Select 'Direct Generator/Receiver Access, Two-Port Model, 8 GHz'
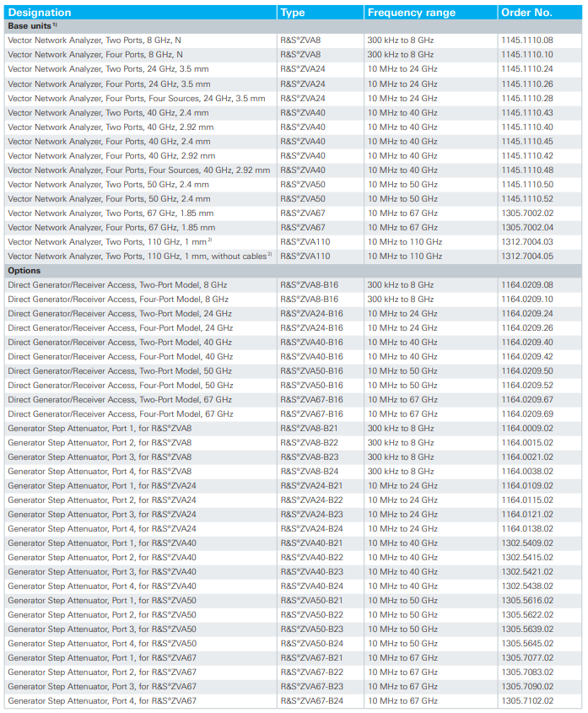The width and height of the screenshot is (588, 713). point(117,285)
